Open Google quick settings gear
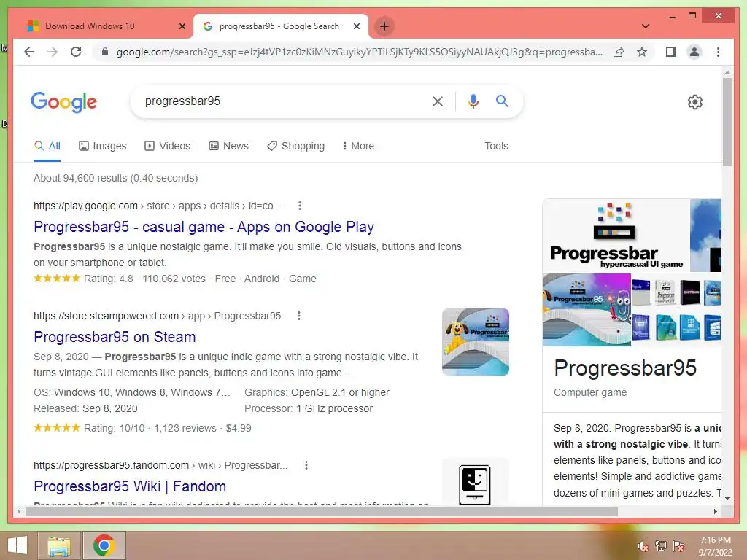Screen dimensions: 747x560 point(695,102)
